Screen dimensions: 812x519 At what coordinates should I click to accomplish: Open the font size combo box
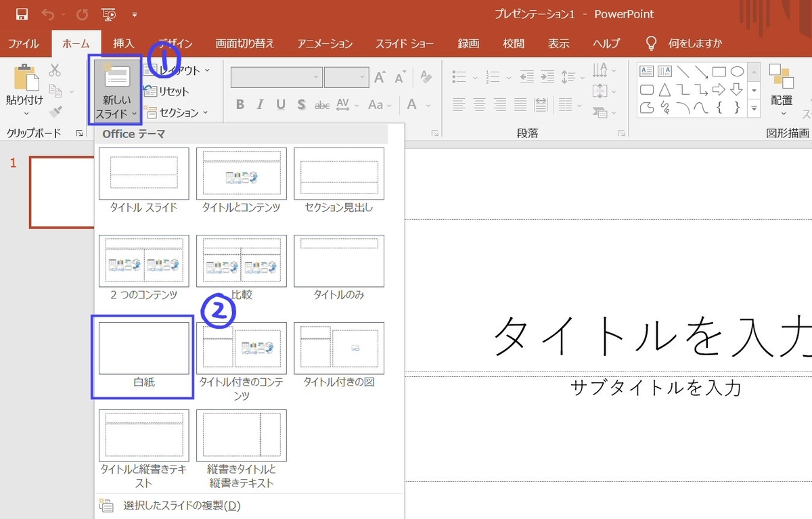pos(346,77)
